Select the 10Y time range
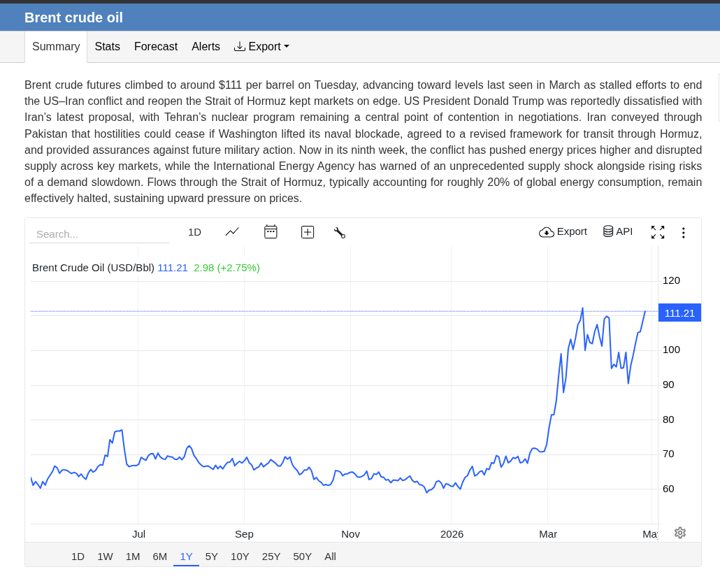 (240, 557)
